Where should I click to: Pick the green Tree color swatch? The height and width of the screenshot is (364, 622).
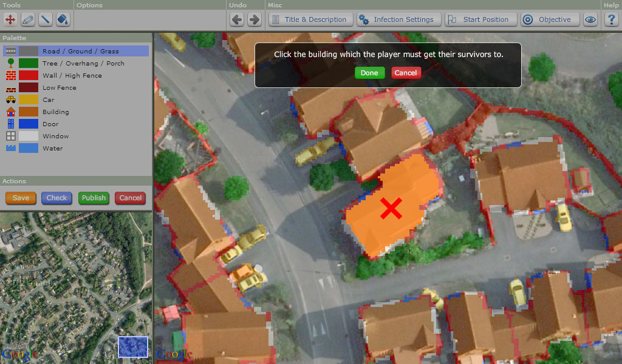[x=29, y=63]
